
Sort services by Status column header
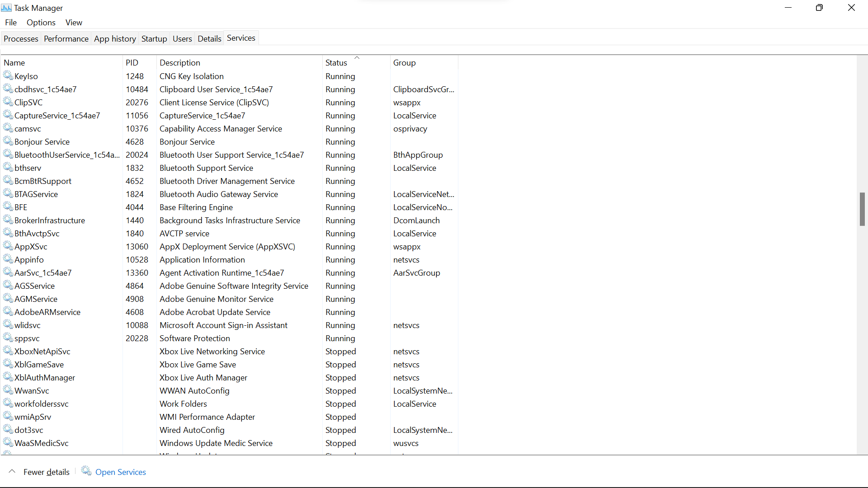(356, 62)
